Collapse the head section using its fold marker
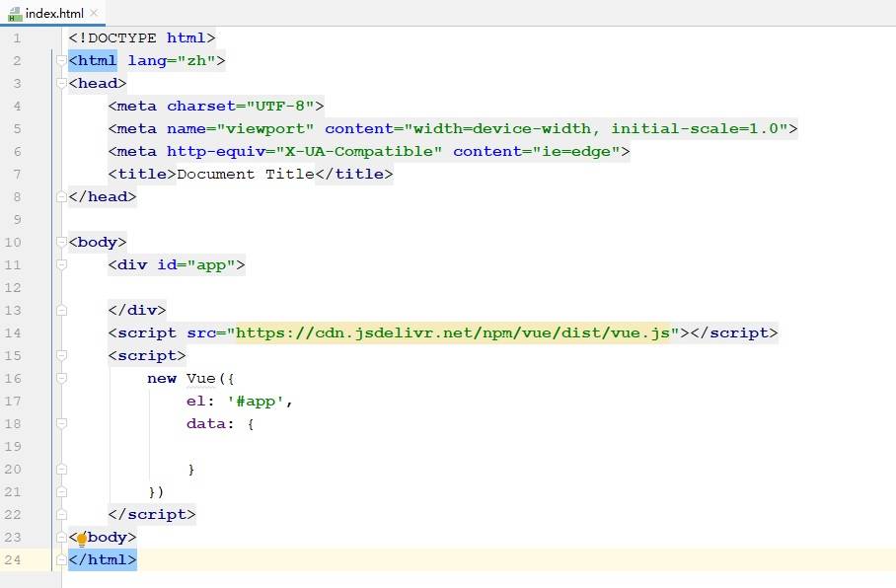This screenshot has height=588, width=896. click(62, 84)
